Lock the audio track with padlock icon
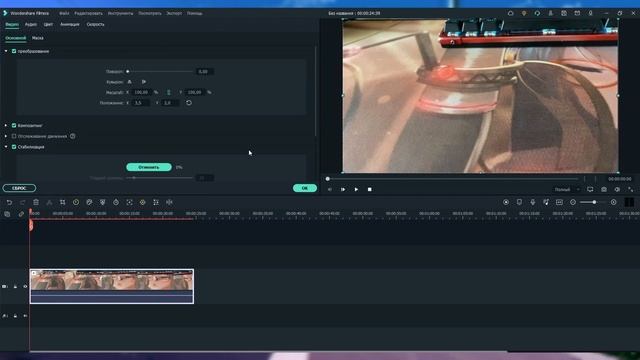 (16, 316)
